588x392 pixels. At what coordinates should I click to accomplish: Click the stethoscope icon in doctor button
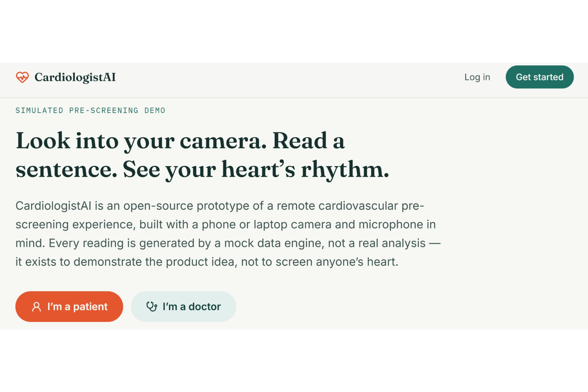(x=152, y=307)
